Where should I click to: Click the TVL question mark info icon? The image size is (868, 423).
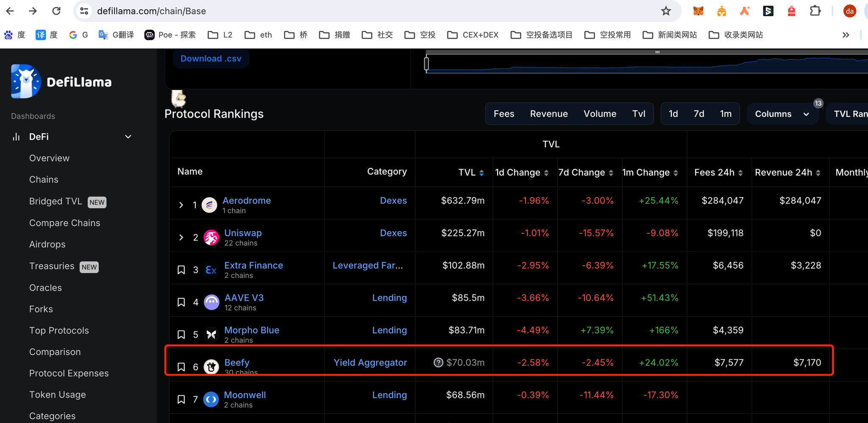tap(438, 362)
